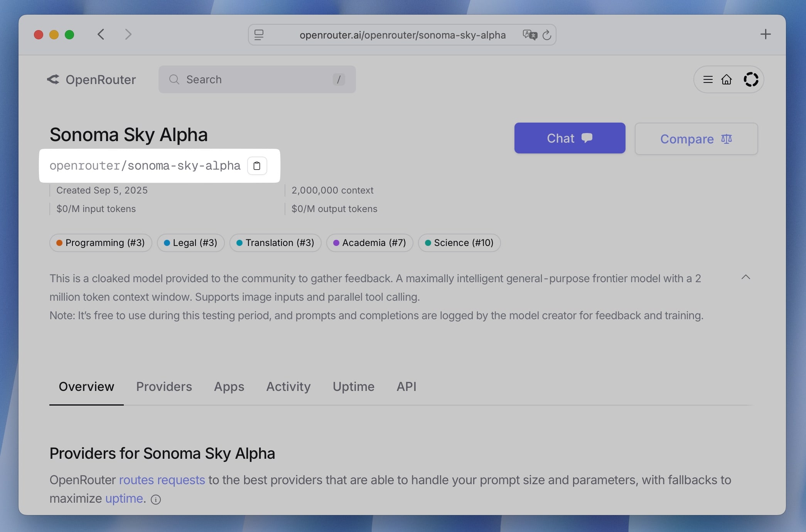Image resolution: width=806 pixels, height=532 pixels.
Task: Select the API tab
Action: point(406,387)
